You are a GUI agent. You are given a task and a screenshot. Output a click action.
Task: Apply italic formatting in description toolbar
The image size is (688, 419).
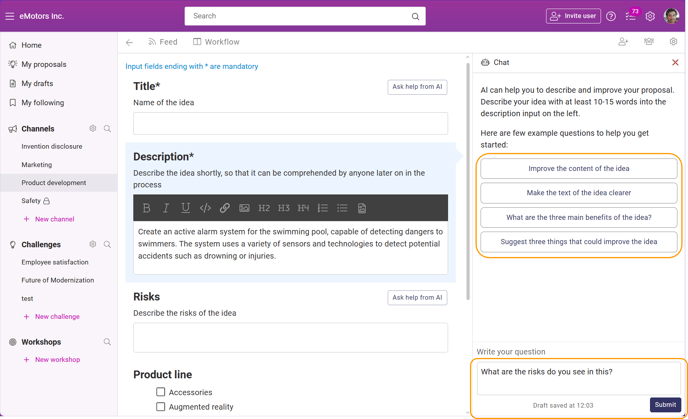166,208
